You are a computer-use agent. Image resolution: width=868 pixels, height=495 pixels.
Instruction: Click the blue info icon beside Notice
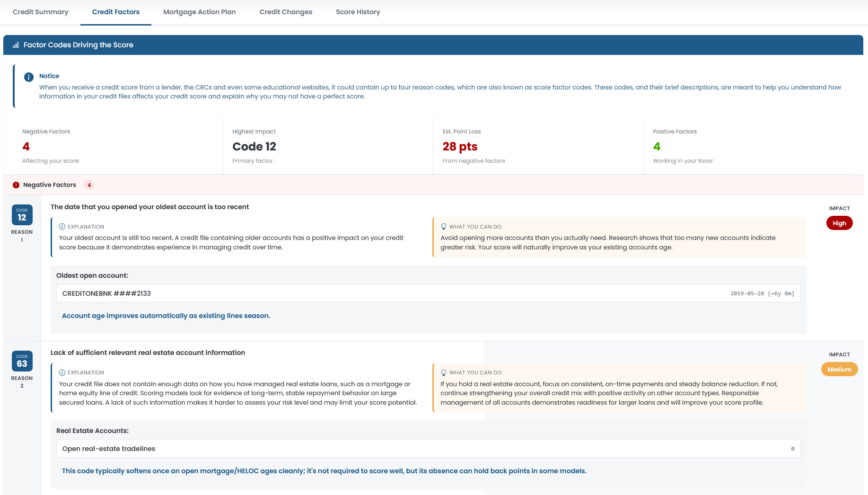[x=29, y=77]
